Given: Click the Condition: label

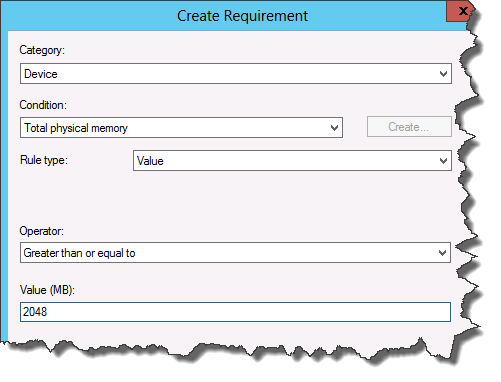Looking at the screenshot, I should click(43, 105).
